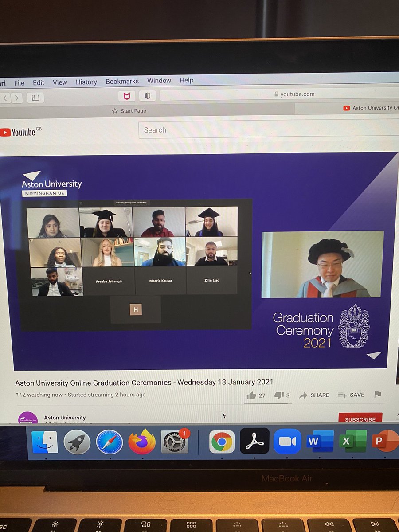Open the View menu
399x532 pixels.
pos(60,82)
